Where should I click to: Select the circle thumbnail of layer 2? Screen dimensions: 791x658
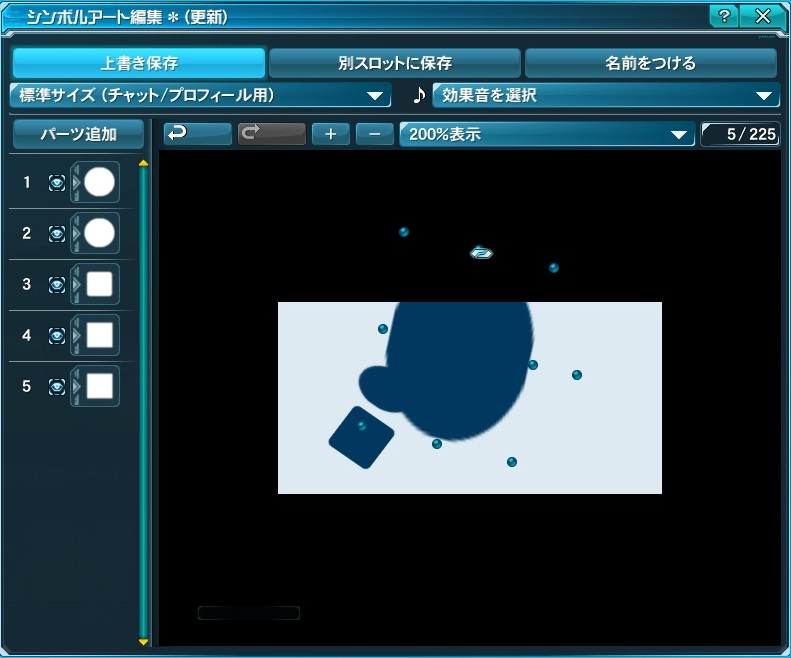point(99,233)
